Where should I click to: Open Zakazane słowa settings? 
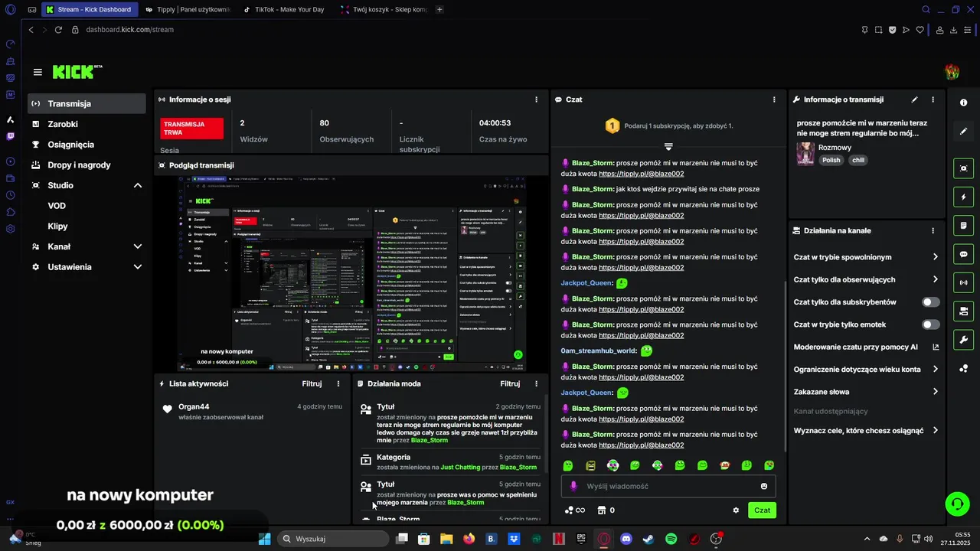tap(867, 392)
